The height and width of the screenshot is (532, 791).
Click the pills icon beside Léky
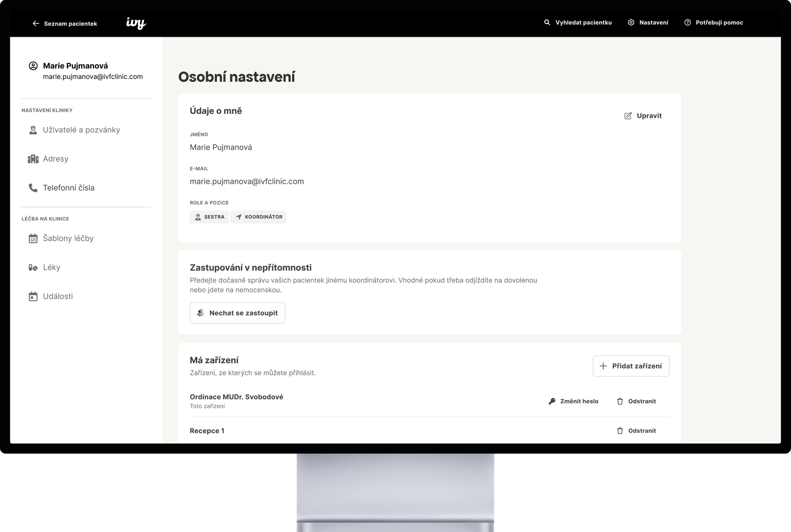tap(33, 268)
